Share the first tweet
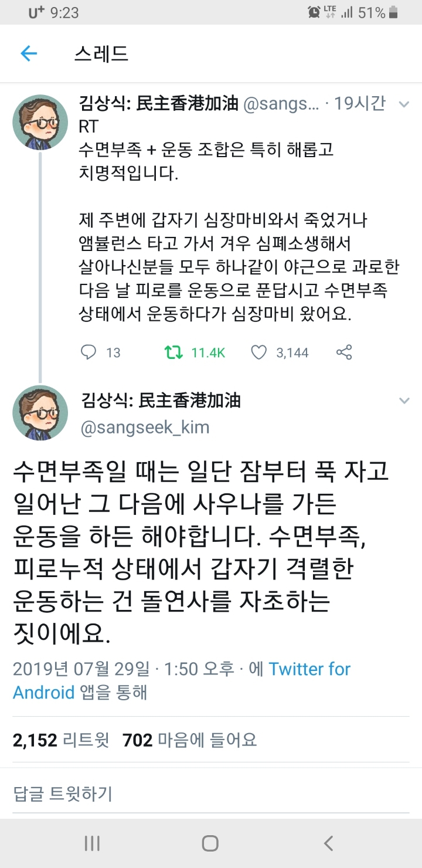422x868 pixels. tap(344, 352)
